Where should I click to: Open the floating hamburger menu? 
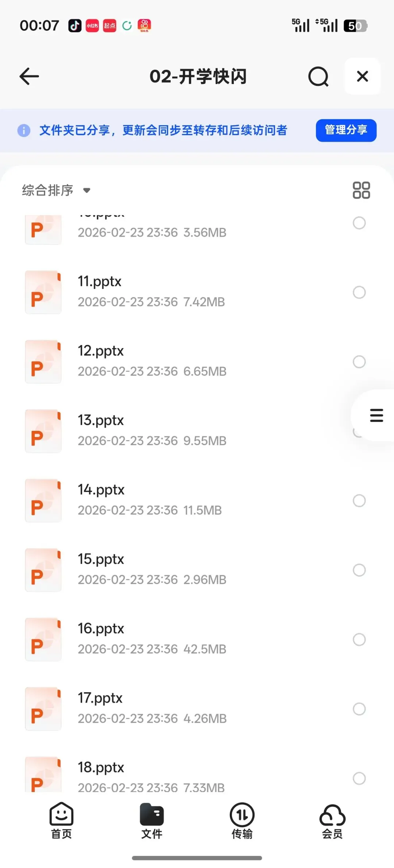click(x=376, y=416)
